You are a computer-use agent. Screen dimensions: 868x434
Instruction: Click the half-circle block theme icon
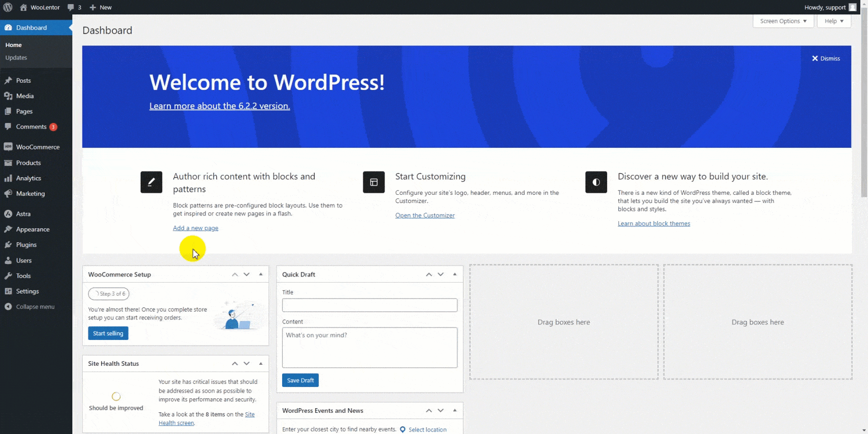pyautogui.click(x=596, y=182)
